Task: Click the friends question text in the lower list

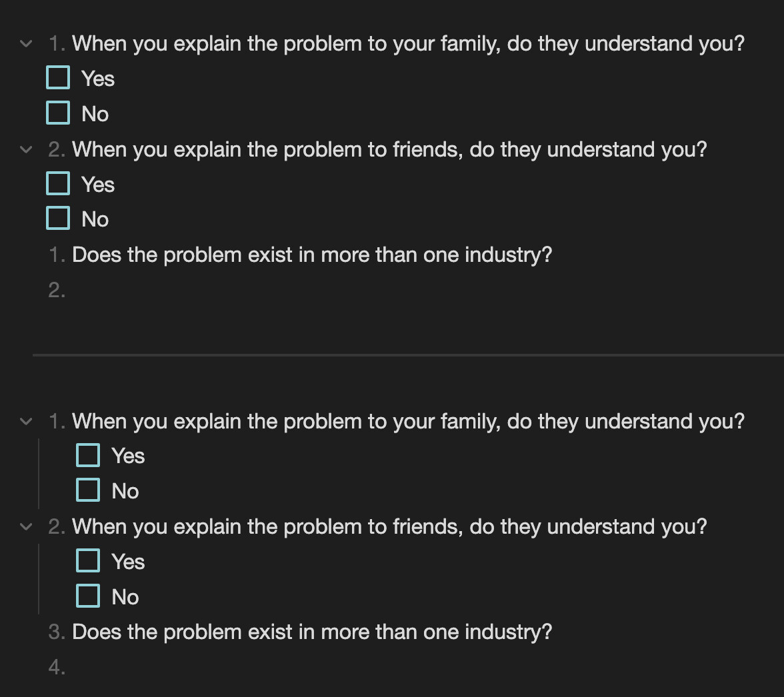Action: pyautogui.click(x=389, y=526)
